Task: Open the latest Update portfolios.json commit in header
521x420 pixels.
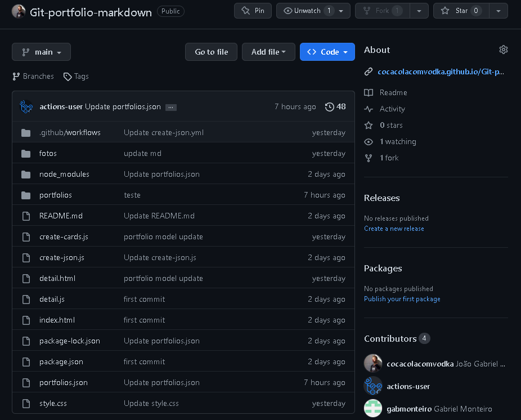Action: [x=123, y=107]
